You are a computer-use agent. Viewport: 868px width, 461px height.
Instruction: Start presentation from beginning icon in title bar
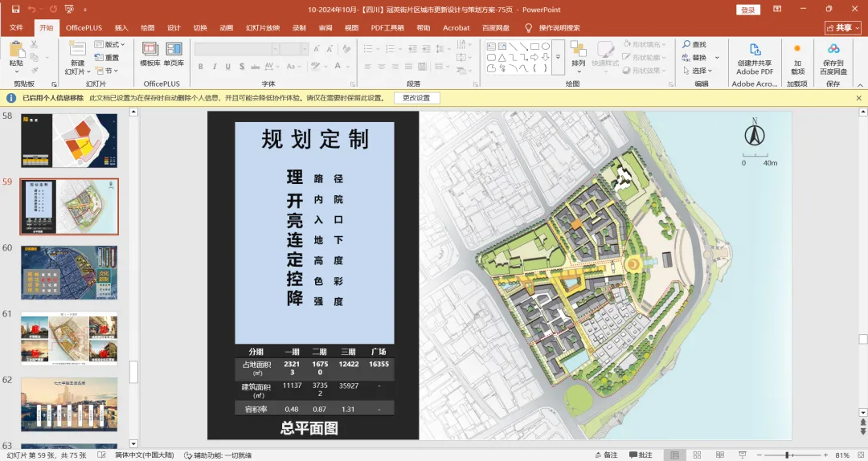69,10
